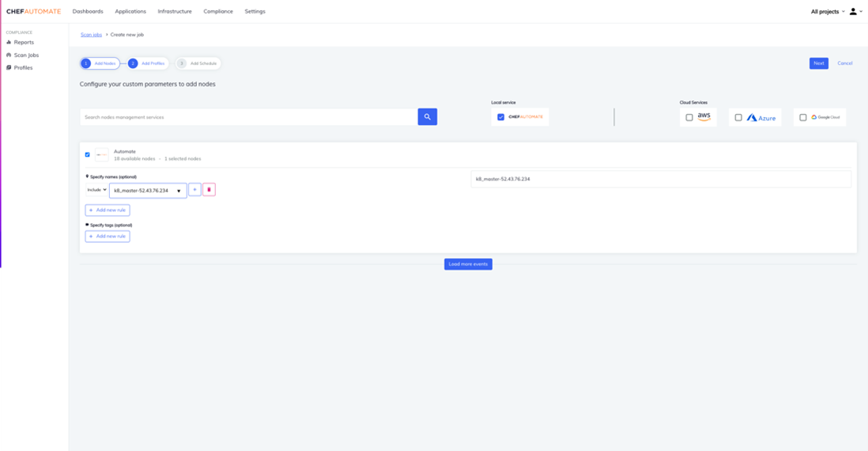This screenshot has height=451, width=868.
Task: Click the Chef Automate logo
Action: tap(33, 12)
